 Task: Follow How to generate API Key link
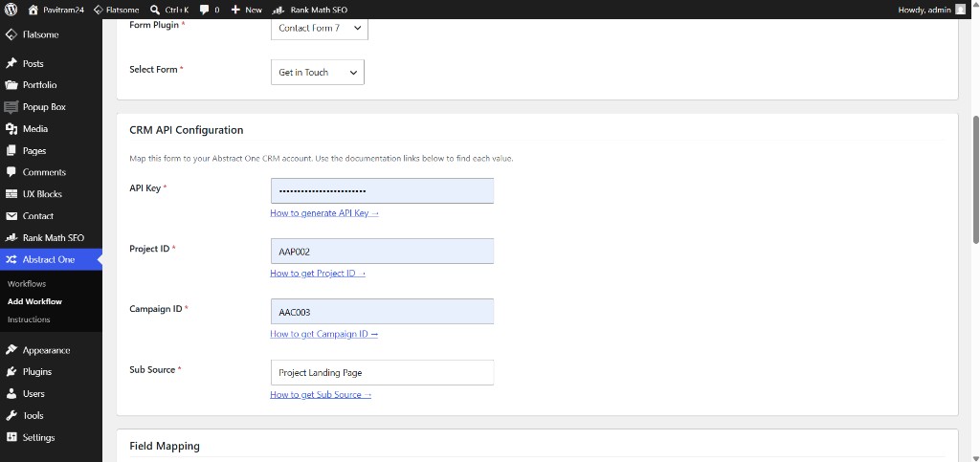324,213
